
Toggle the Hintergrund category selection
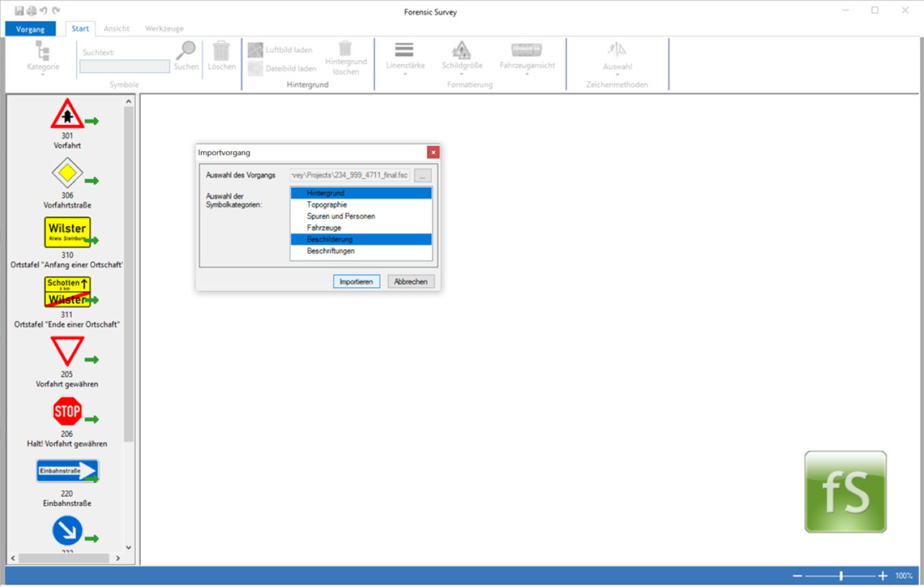click(325, 193)
